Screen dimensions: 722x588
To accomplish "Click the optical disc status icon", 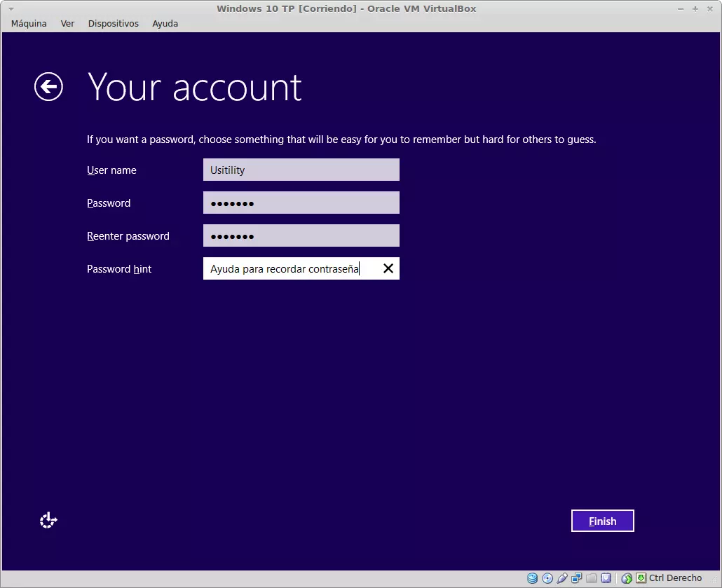I will click(547, 578).
